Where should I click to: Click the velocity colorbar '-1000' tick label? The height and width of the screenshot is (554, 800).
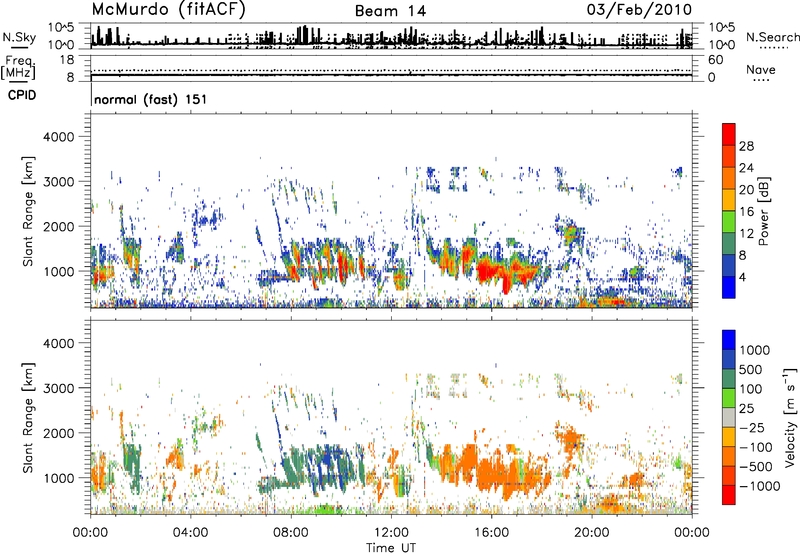click(760, 486)
